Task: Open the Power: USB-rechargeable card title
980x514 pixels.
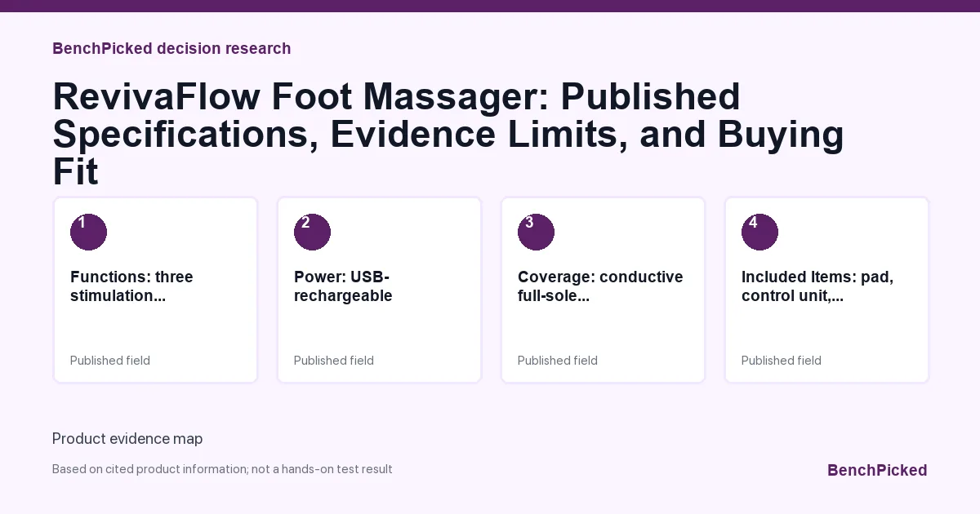Action: click(x=343, y=286)
